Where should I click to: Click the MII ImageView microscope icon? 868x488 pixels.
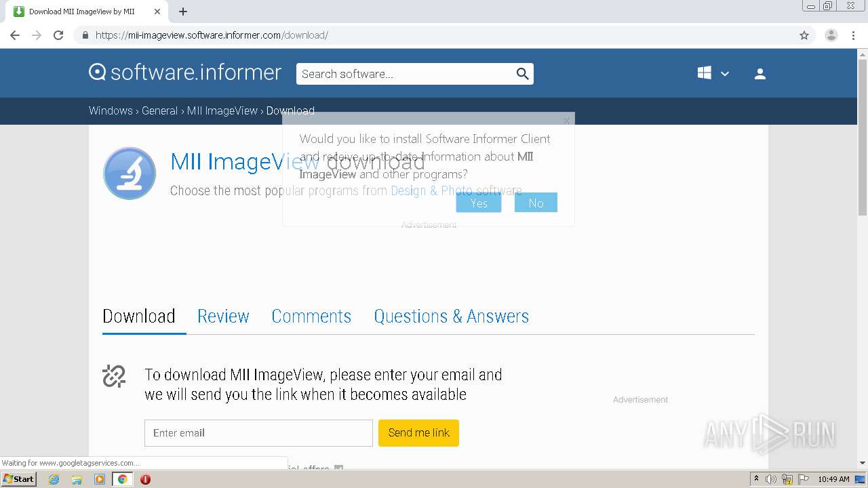click(130, 174)
